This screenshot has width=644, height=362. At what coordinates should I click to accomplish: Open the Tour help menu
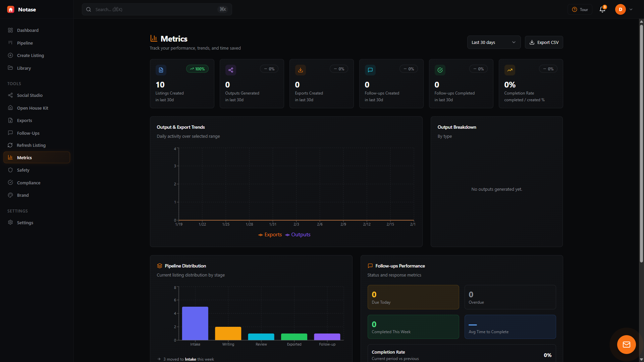click(x=580, y=9)
